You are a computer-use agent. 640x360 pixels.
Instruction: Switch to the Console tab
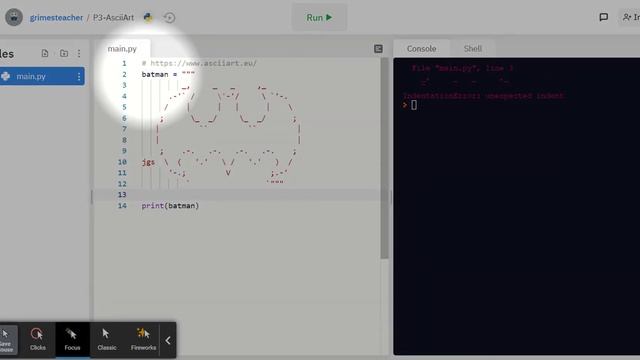421,49
